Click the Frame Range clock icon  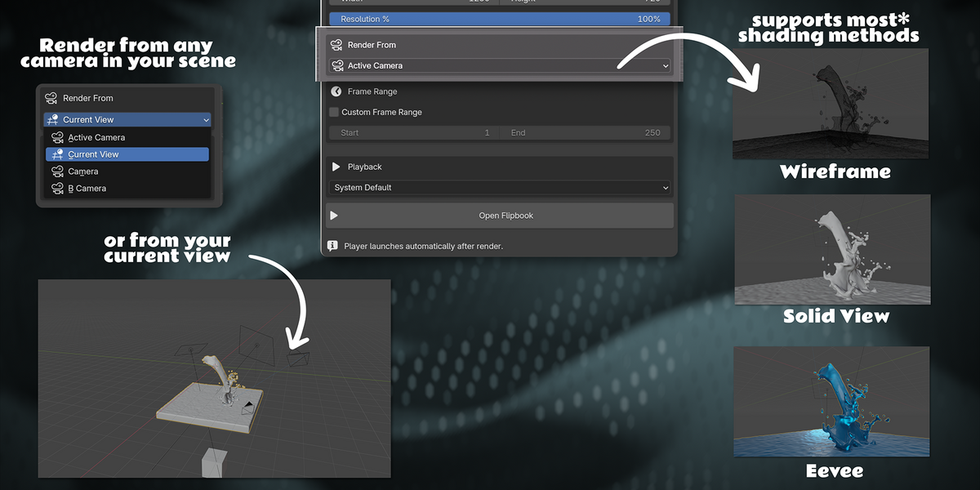[336, 91]
